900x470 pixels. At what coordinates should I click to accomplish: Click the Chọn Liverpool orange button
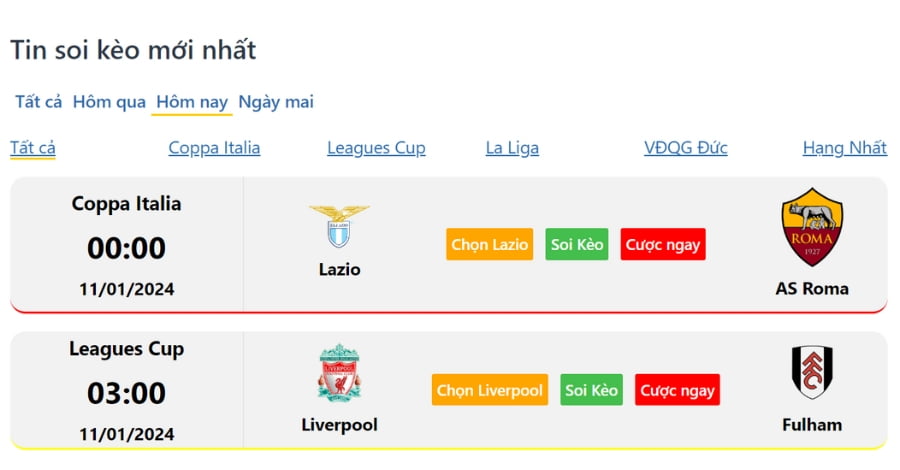coord(490,390)
